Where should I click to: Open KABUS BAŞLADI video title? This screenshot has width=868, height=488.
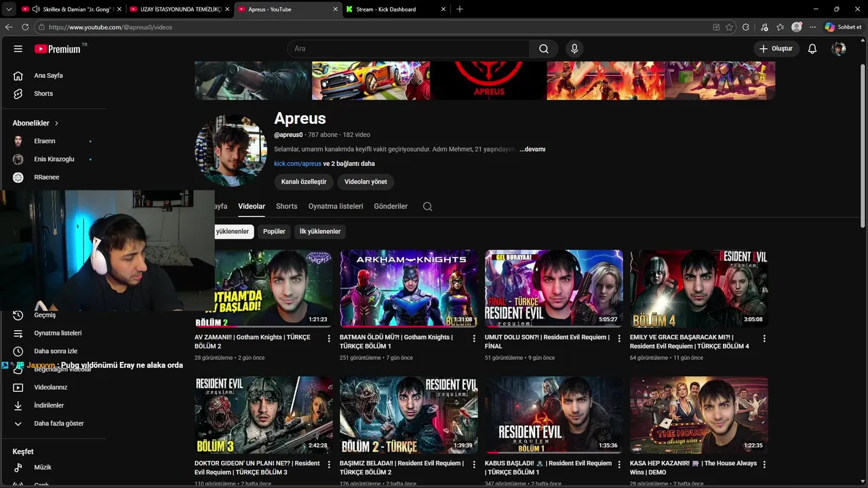(548, 468)
